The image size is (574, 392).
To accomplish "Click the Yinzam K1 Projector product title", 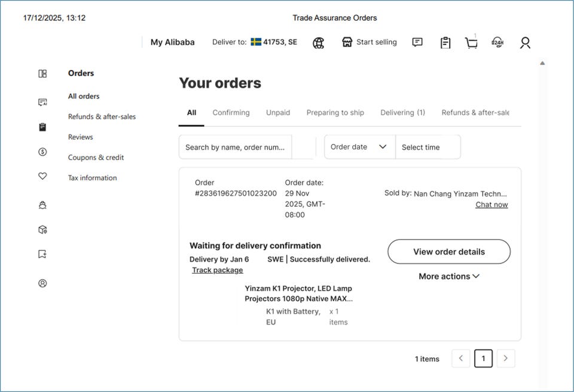I will click(299, 293).
